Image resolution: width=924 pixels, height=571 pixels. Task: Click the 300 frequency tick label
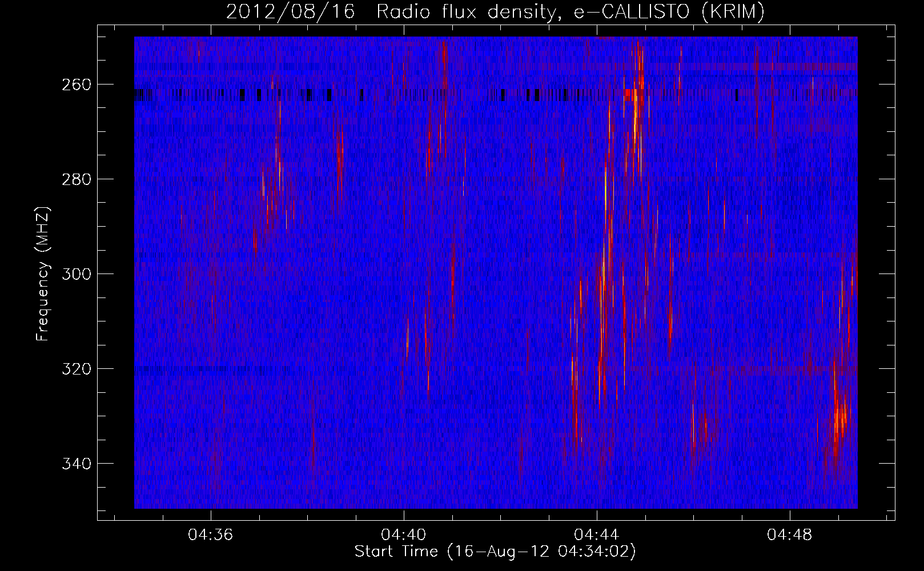(x=77, y=274)
